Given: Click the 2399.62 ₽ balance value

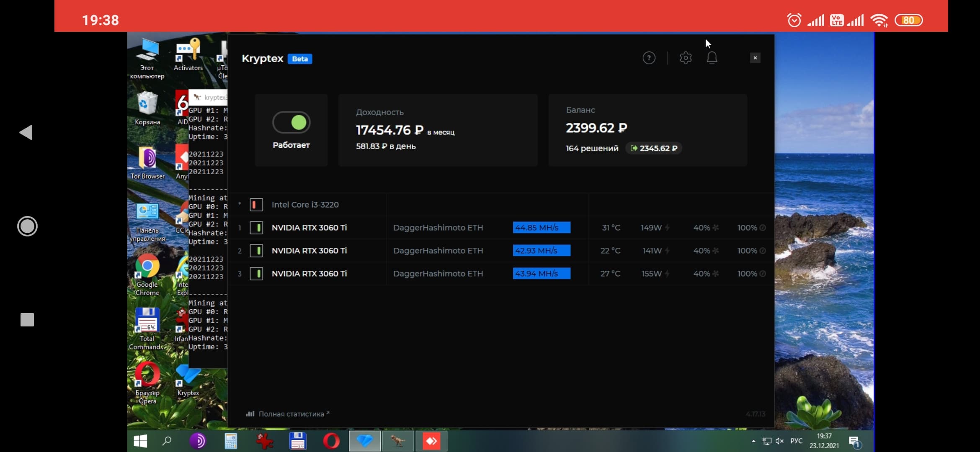Looking at the screenshot, I should pos(596,128).
